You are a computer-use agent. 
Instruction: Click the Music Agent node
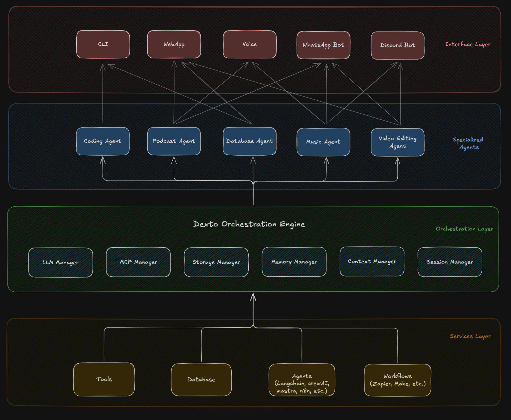[x=323, y=142]
